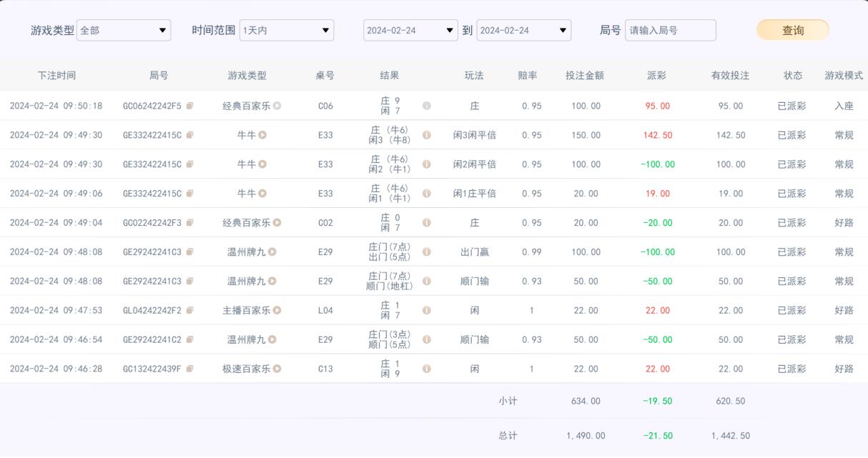Viewport: 868px width, 458px height.
Task: Click the 状态 column header
Action: [x=793, y=76]
